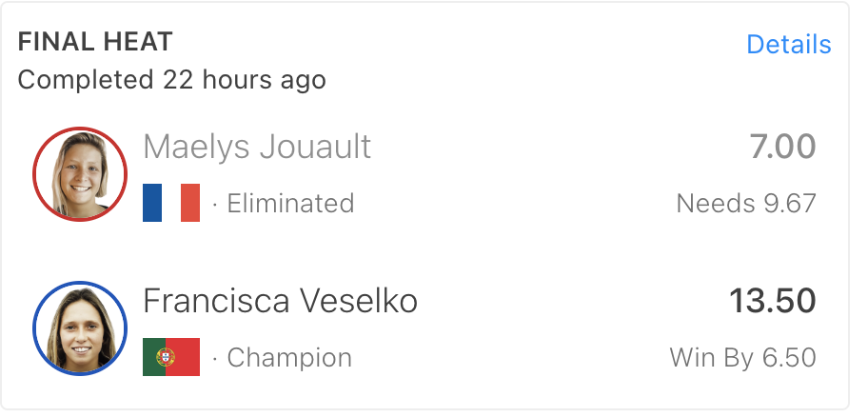This screenshot has height=417, width=868.
Task: Click the Completed 22 hours ago status
Action: (171, 80)
